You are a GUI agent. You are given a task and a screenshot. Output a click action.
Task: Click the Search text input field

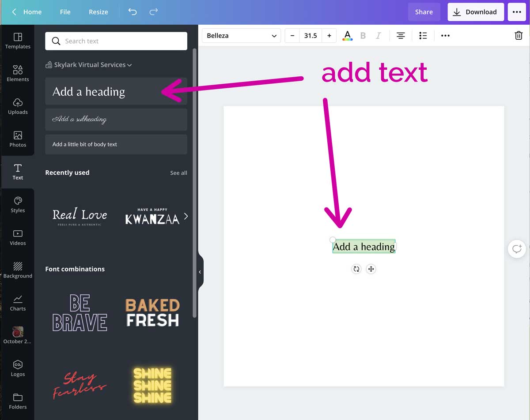click(116, 41)
